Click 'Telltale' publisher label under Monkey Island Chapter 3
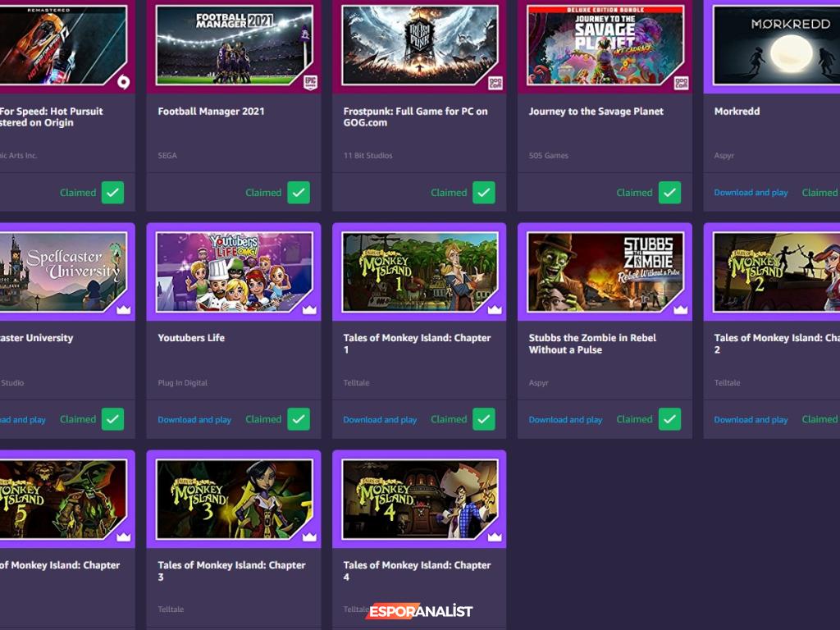The width and height of the screenshot is (840, 630). [x=171, y=609]
